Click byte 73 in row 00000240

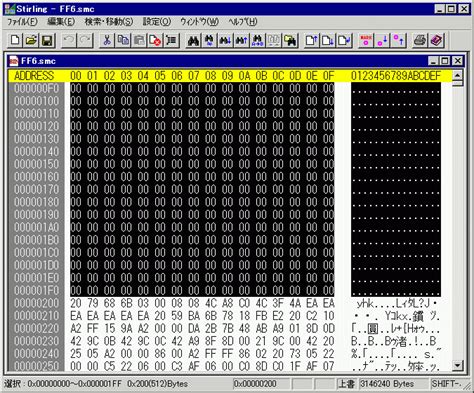[x=295, y=354]
